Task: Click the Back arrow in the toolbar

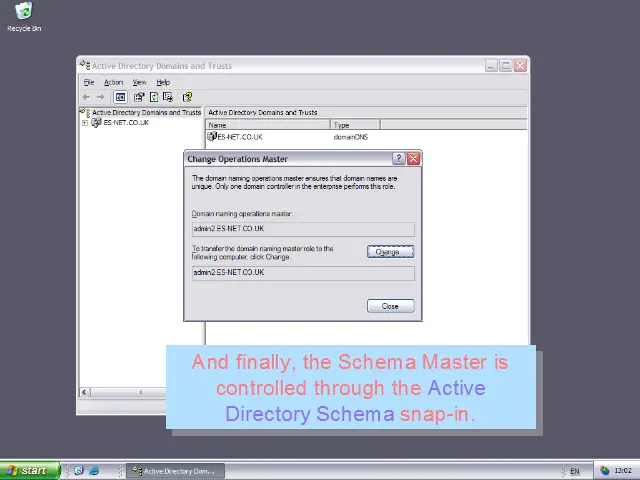Action: 86,97
